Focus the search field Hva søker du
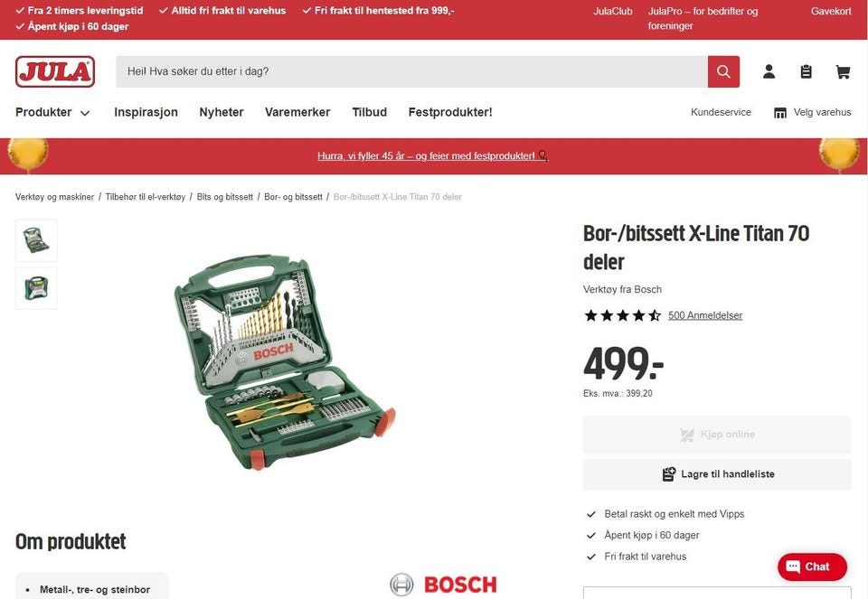This screenshot has width=868, height=599. click(411, 71)
